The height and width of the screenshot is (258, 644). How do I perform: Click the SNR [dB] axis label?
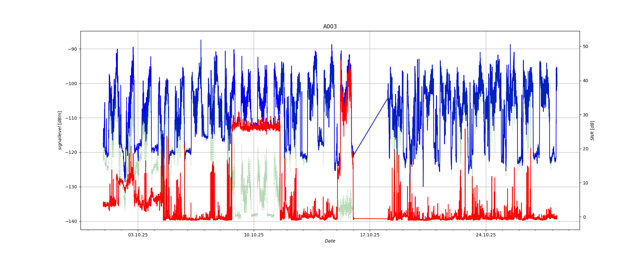click(592, 130)
